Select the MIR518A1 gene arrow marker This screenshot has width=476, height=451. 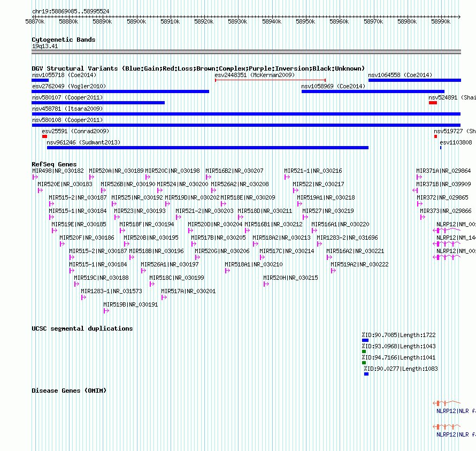pyautogui.click(x=228, y=271)
